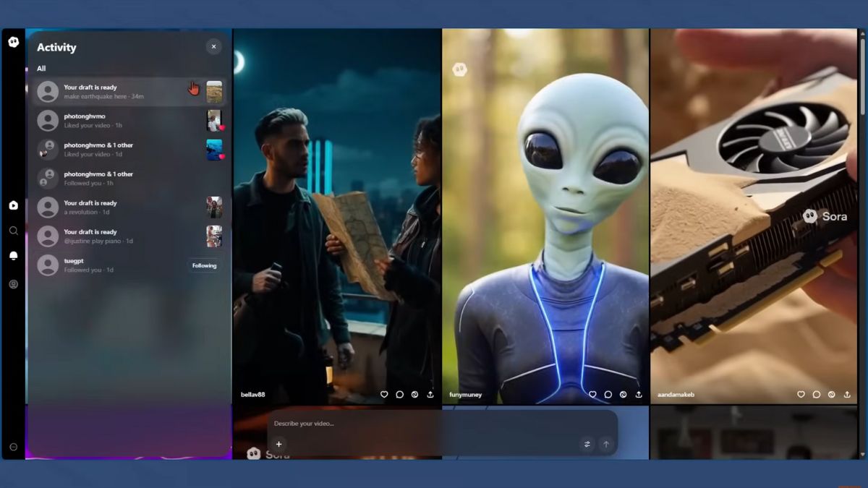Close the Activity panel
Image resolution: width=868 pixels, height=488 pixels.
point(213,47)
